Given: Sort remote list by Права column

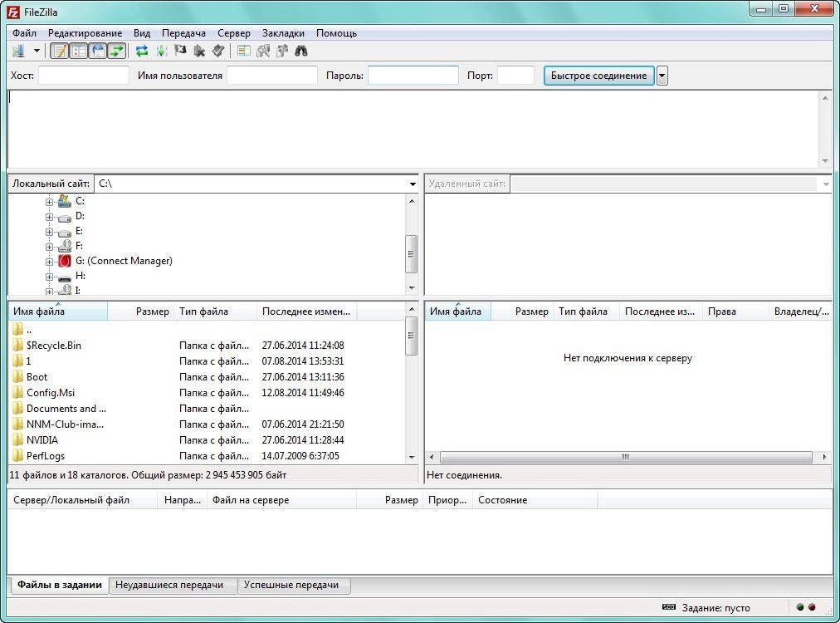Looking at the screenshot, I should [x=735, y=311].
